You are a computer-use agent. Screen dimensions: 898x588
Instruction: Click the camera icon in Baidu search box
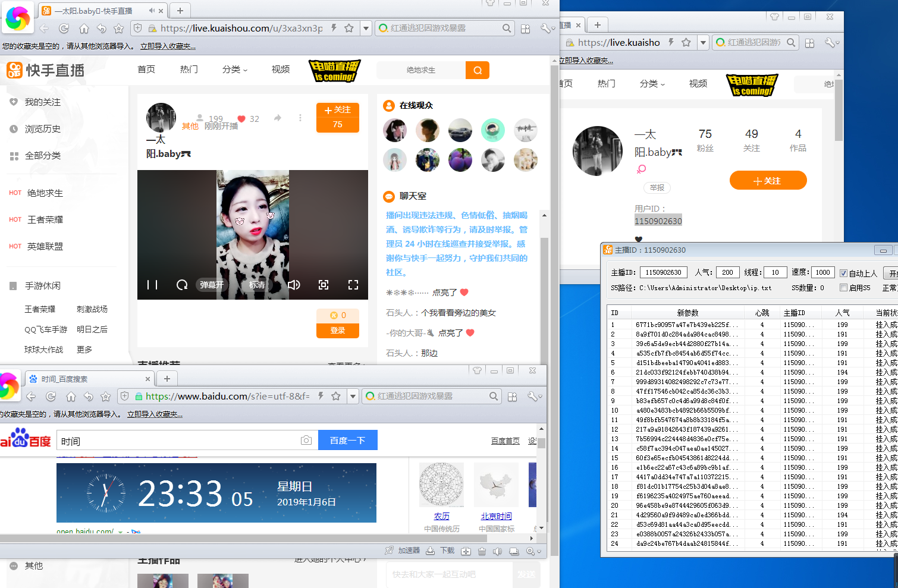[x=306, y=441]
